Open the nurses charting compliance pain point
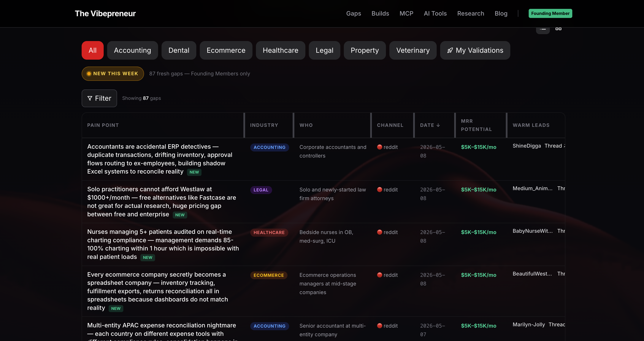The image size is (644, 341). pyautogui.click(x=163, y=244)
